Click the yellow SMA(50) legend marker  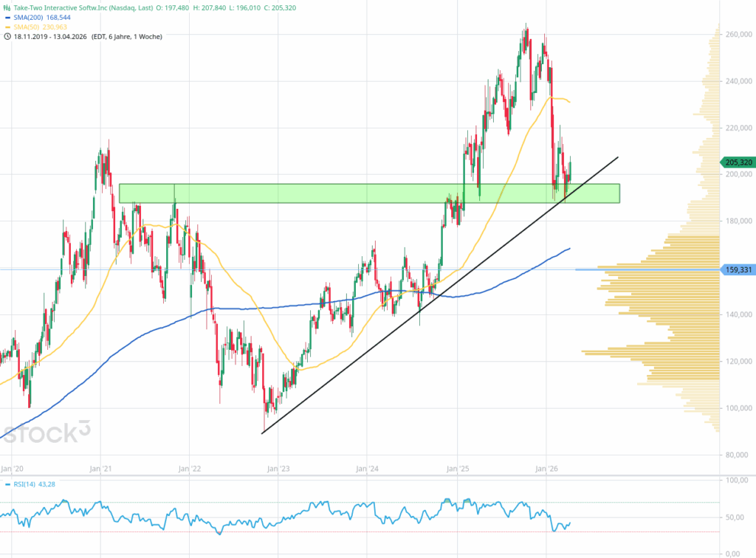[x=8, y=27]
